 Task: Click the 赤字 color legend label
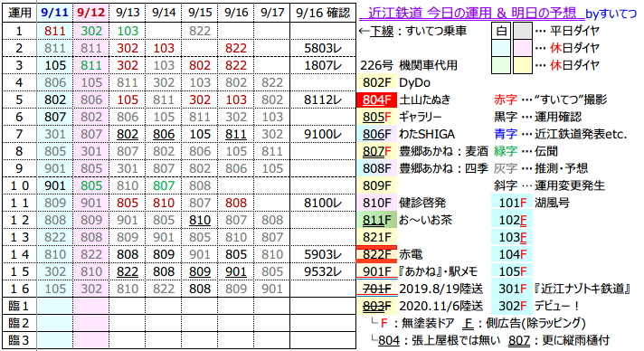tap(506, 100)
